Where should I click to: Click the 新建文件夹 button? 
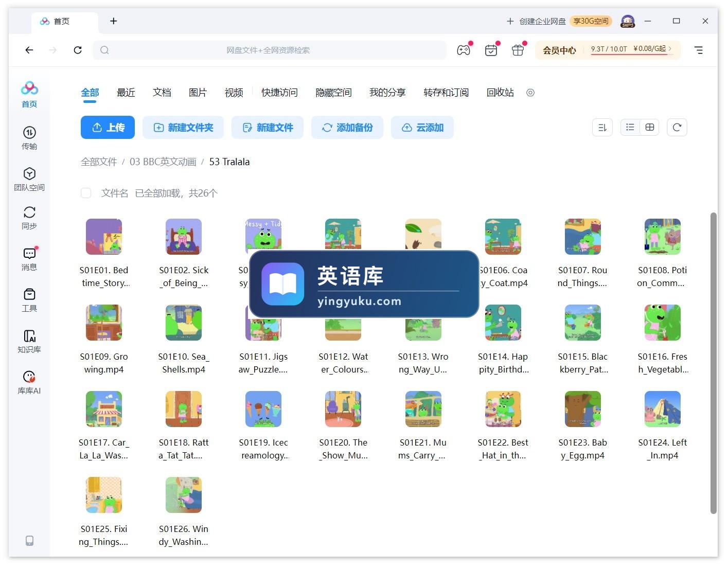tap(183, 127)
